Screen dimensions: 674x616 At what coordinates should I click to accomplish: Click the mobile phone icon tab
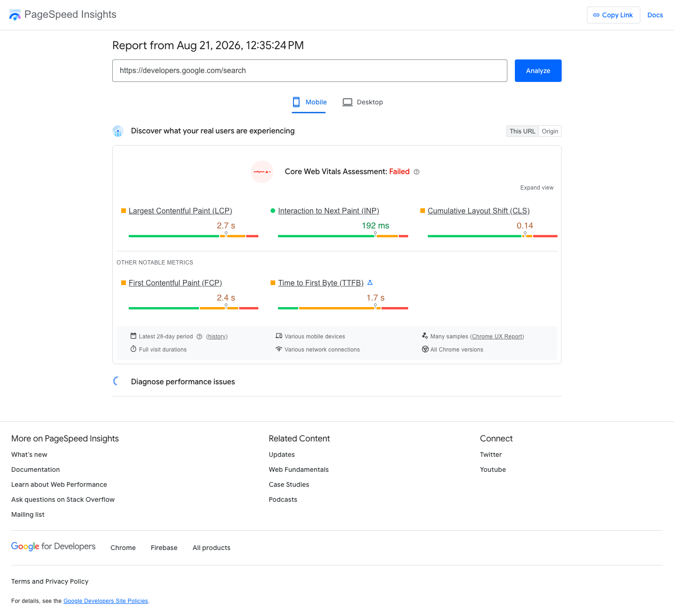[296, 102]
